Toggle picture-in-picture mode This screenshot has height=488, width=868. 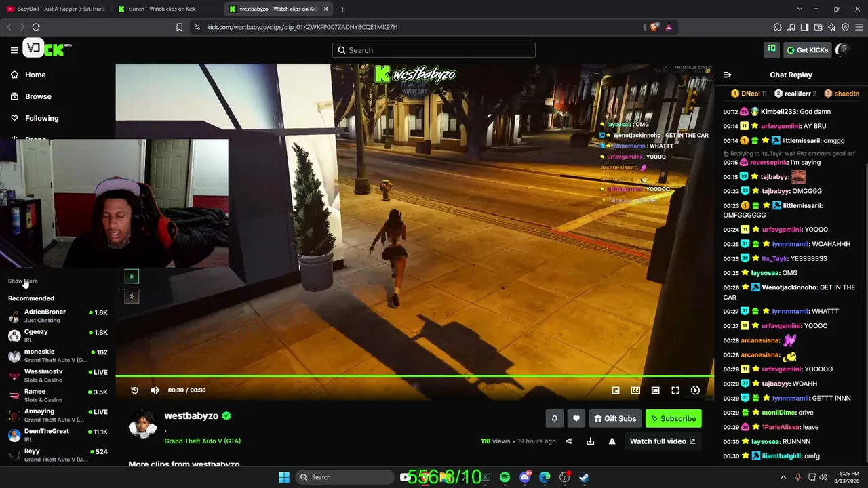pyautogui.click(x=616, y=390)
